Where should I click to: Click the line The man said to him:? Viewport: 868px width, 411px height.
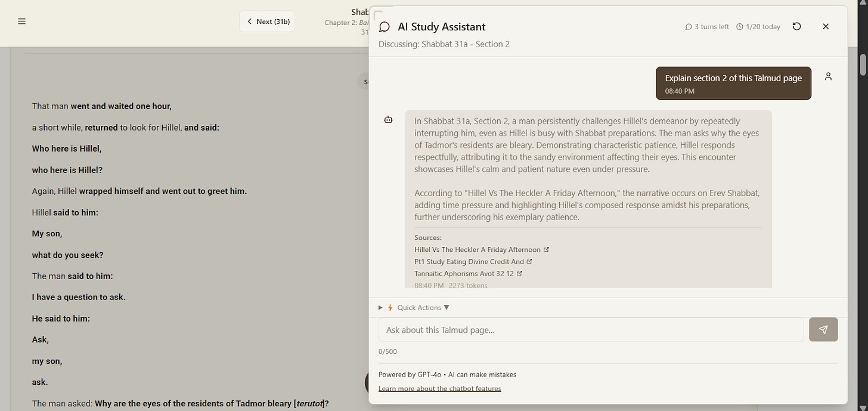pos(72,276)
